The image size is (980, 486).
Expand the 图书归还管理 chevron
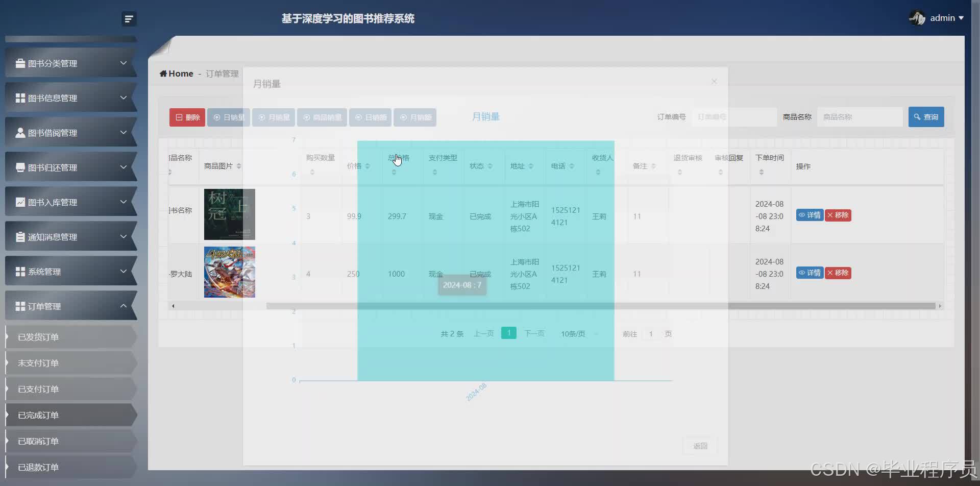(123, 167)
